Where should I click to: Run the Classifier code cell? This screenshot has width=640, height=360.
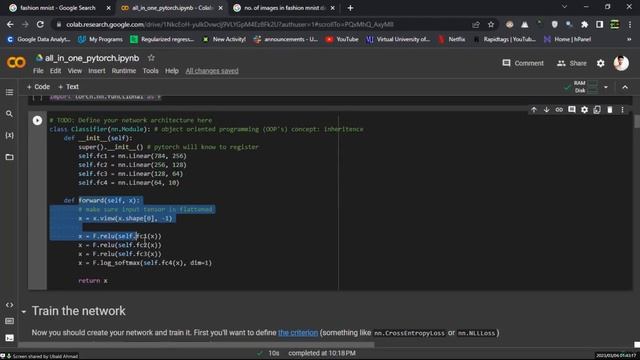(x=37, y=120)
